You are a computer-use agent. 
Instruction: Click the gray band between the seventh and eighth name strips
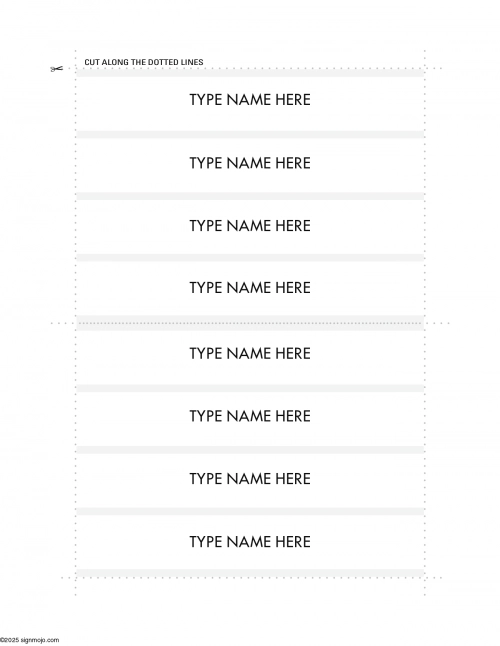pyautogui.click(x=250, y=512)
